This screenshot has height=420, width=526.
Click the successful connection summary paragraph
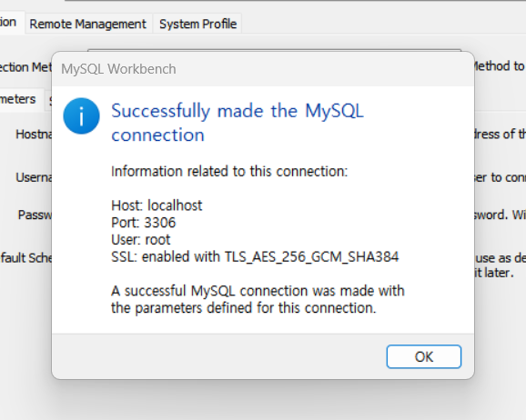tap(258, 299)
